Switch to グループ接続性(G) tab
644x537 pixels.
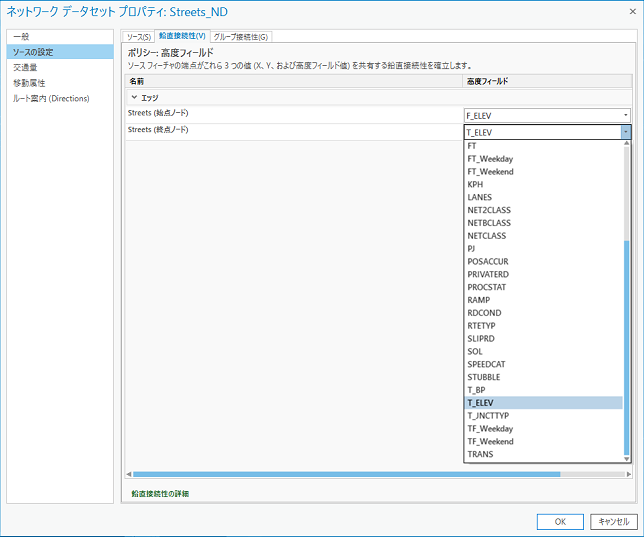click(x=239, y=37)
